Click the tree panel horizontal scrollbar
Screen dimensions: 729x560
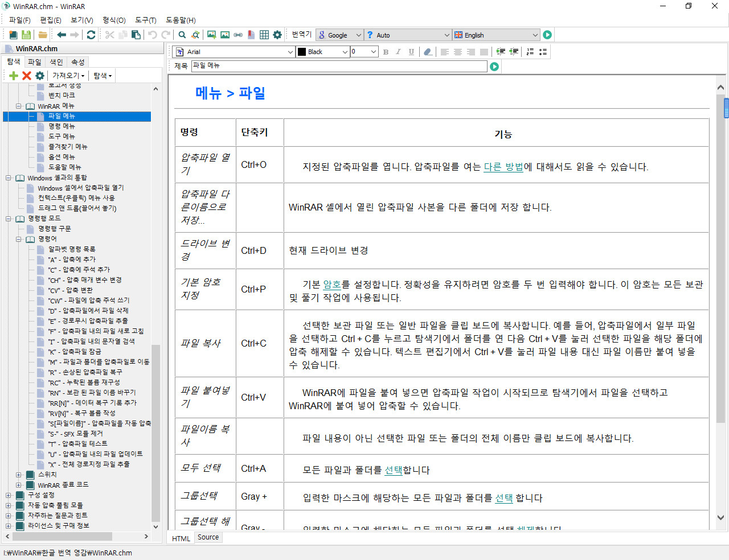click(x=77, y=536)
